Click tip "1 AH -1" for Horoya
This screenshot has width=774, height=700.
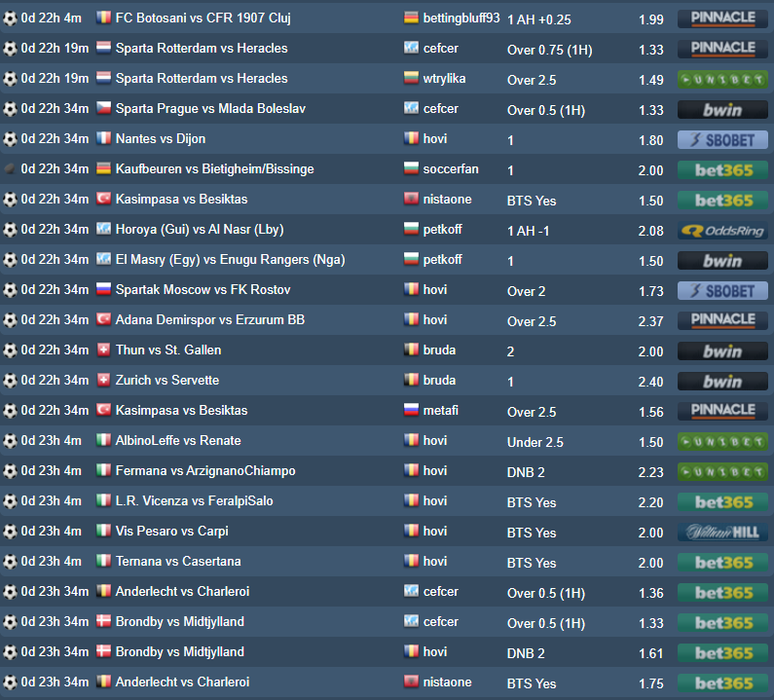pos(528,231)
